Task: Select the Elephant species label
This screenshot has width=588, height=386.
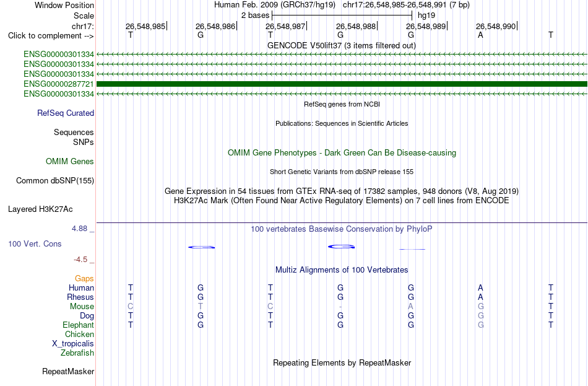Action: pos(78,325)
